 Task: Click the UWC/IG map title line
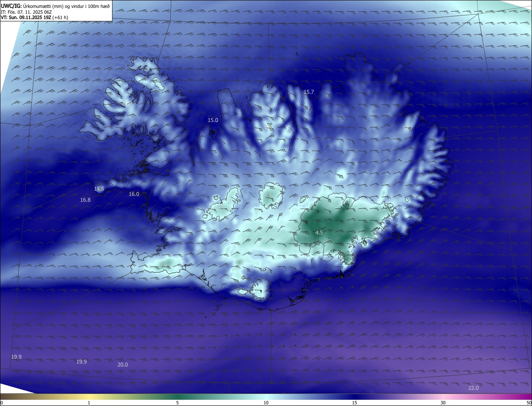point(55,6)
